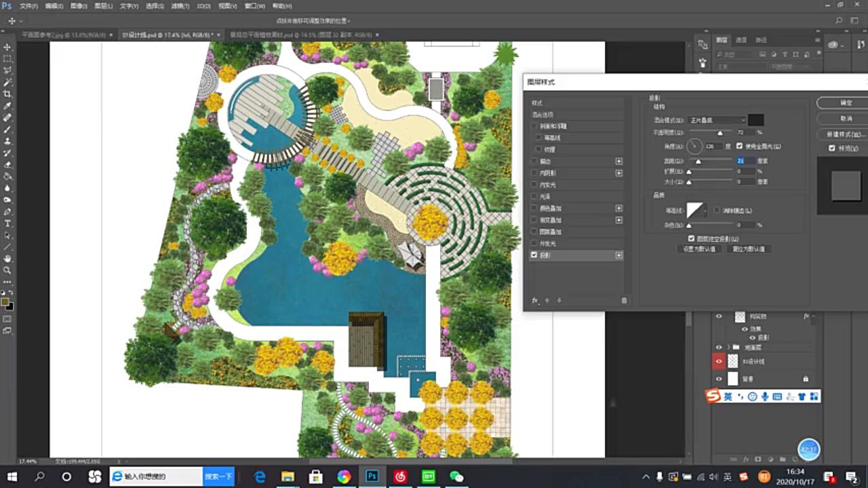
Task: Click plus button beside 描边 style
Action: [618, 161]
